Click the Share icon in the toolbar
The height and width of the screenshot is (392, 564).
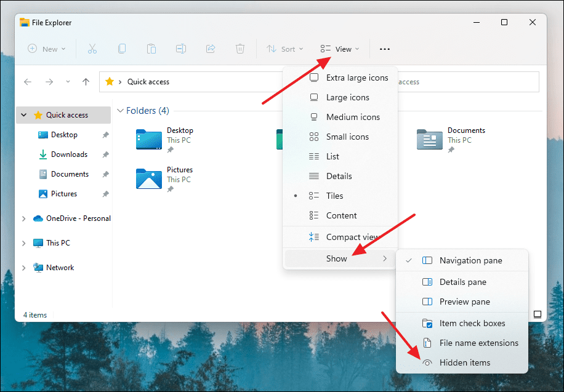pyautogui.click(x=211, y=49)
